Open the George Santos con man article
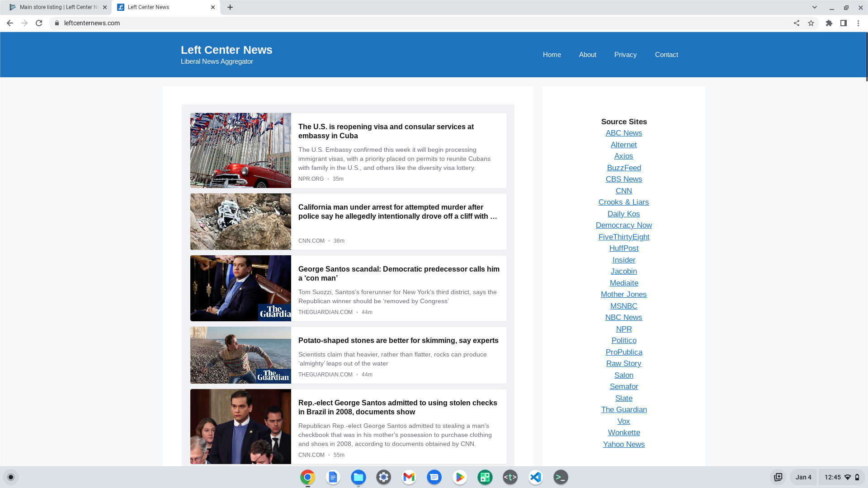This screenshot has height=488, width=868. tap(399, 273)
